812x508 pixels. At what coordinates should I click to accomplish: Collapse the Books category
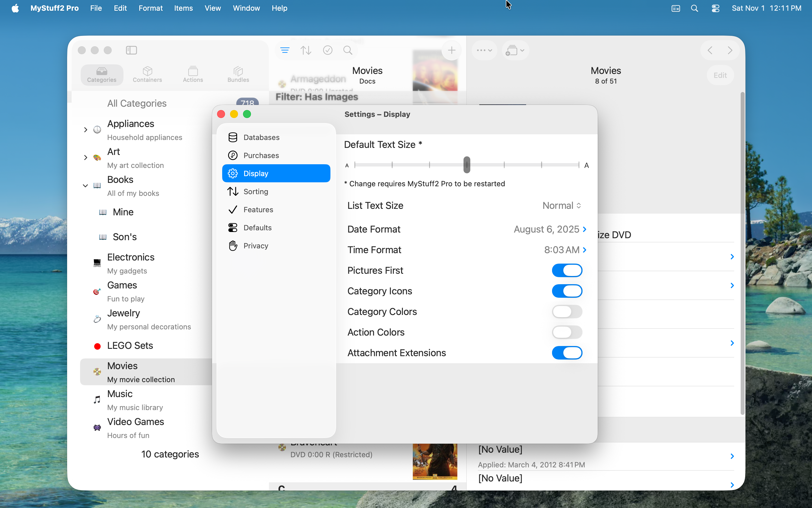[x=85, y=185]
